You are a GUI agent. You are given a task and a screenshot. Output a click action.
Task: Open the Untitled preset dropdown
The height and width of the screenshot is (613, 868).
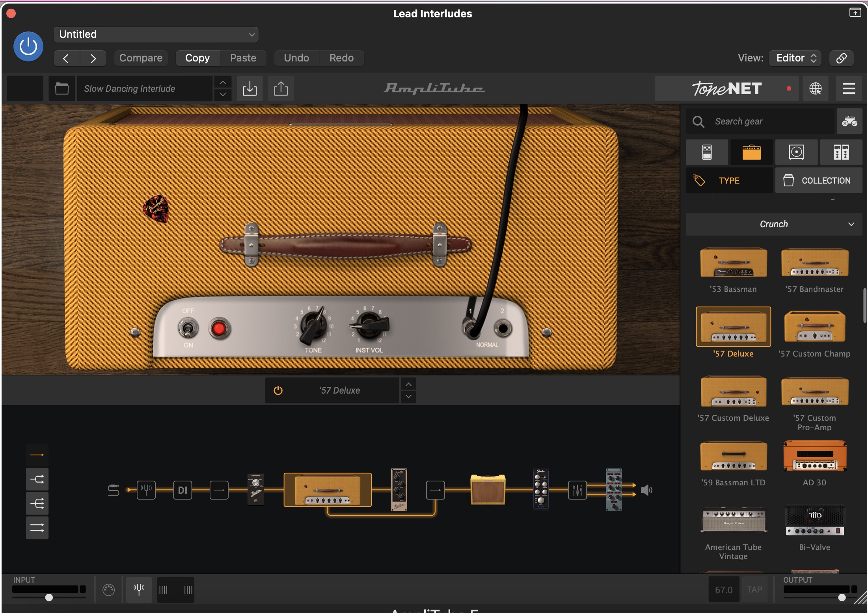click(156, 34)
